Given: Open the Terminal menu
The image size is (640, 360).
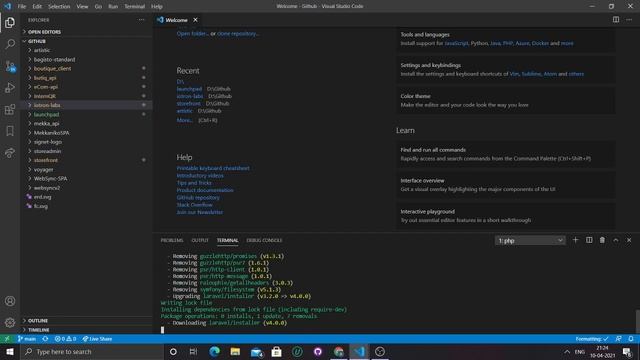Looking at the screenshot, I should [134, 7].
